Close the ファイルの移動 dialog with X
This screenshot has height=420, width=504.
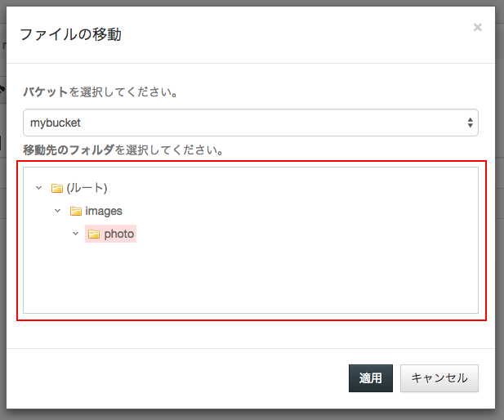478,27
